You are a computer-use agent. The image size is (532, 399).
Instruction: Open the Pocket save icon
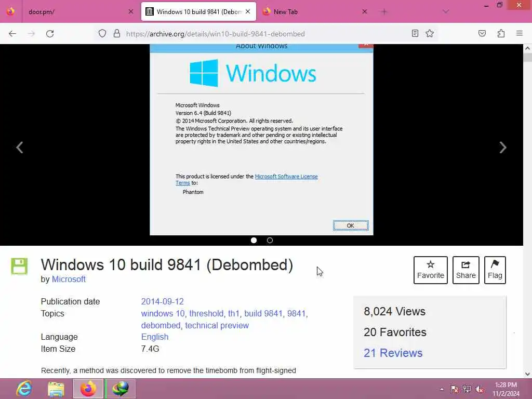pos(482,33)
